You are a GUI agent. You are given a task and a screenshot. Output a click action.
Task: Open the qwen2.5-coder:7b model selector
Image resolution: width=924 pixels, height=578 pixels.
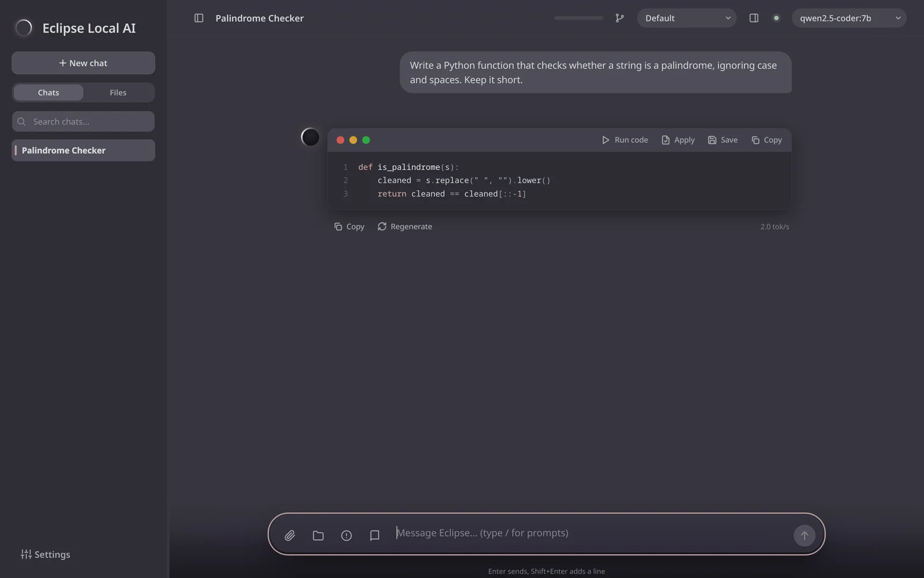pyautogui.click(x=849, y=18)
